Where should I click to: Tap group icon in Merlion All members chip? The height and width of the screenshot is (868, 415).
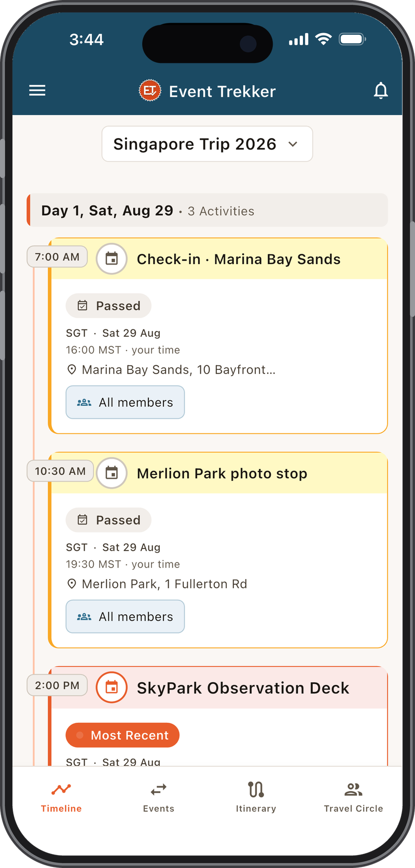point(84,616)
